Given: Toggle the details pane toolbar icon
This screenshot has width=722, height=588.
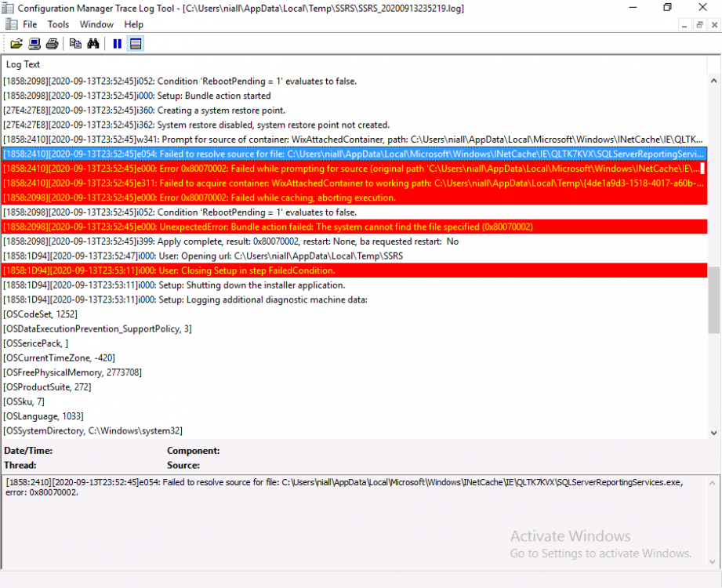Looking at the screenshot, I should coord(136,44).
